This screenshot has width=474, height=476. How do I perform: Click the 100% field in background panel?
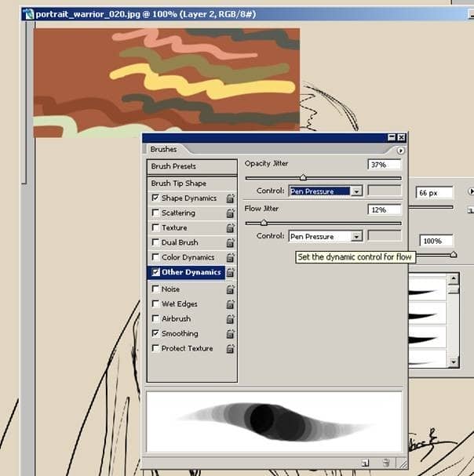click(436, 241)
